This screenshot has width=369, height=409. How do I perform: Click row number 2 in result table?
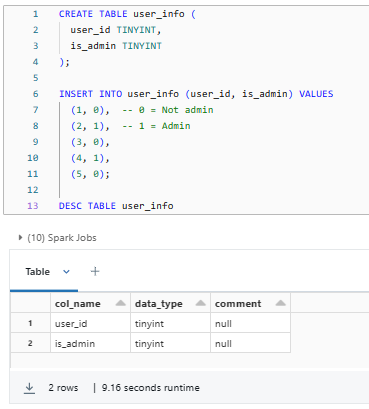click(x=30, y=343)
